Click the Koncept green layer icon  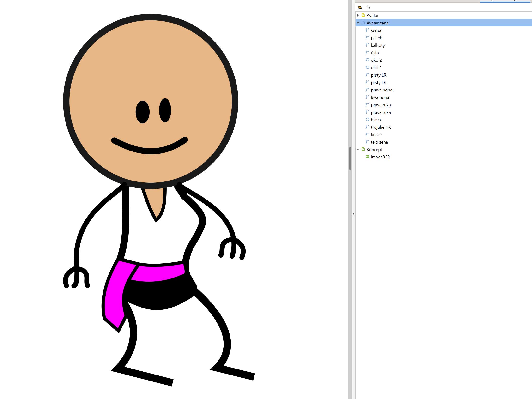pyautogui.click(x=363, y=149)
